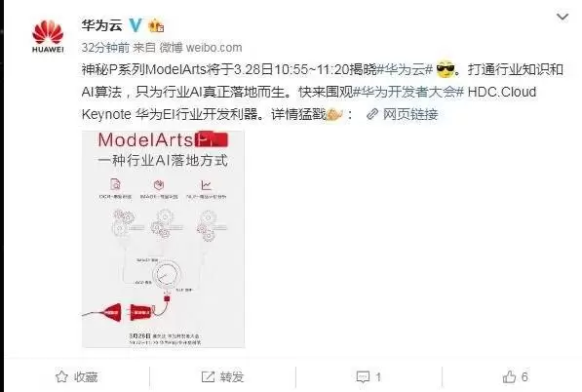This screenshot has width=582, height=392.
Task: Open the Huawei logo profile avatar
Action: point(48,36)
